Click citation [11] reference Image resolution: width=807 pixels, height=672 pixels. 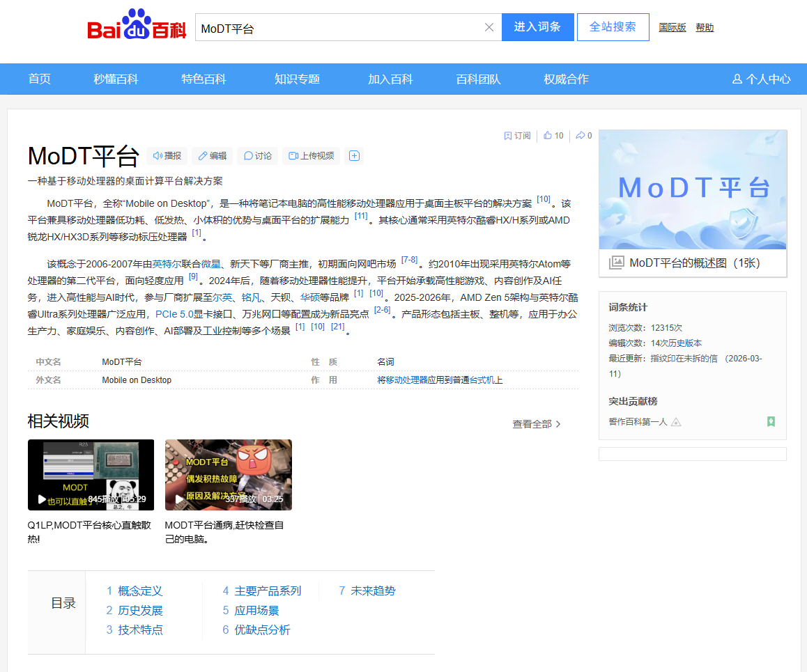[361, 217]
